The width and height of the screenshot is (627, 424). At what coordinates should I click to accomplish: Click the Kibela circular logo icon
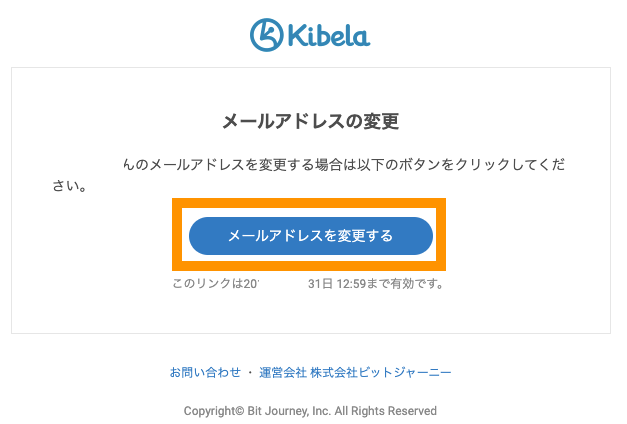pyautogui.click(x=267, y=33)
